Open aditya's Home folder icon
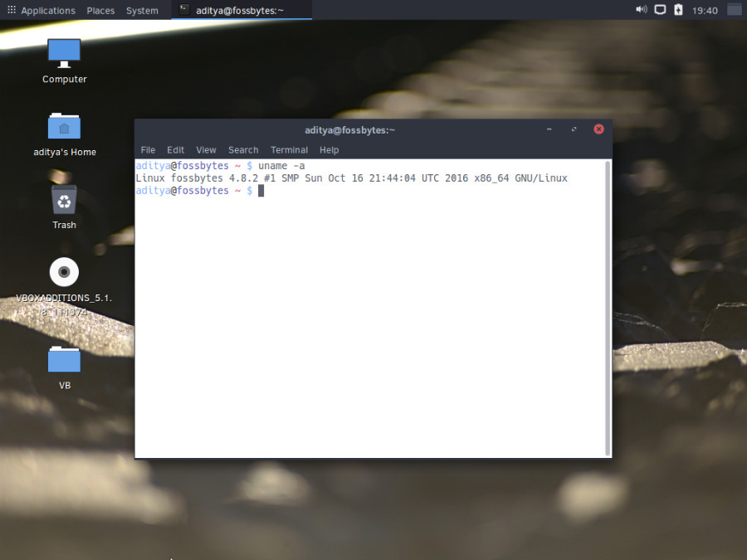 click(x=64, y=126)
